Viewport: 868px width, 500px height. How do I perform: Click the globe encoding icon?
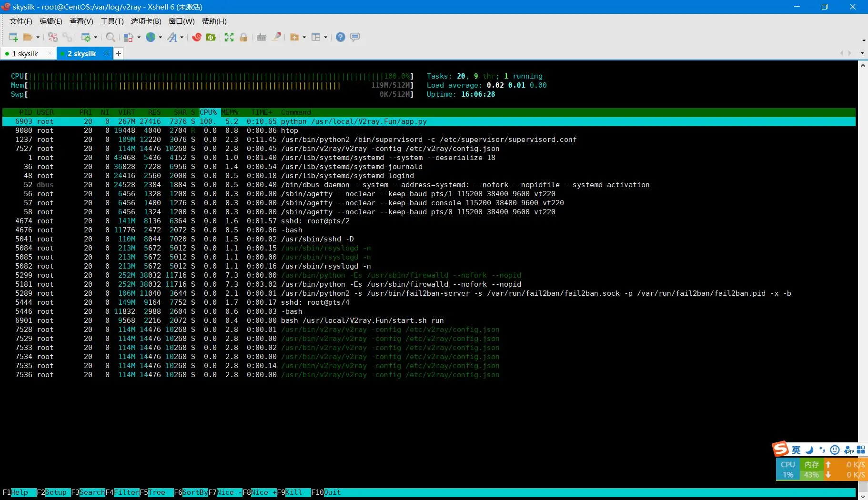pyautogui.click(x=151, y=37)
